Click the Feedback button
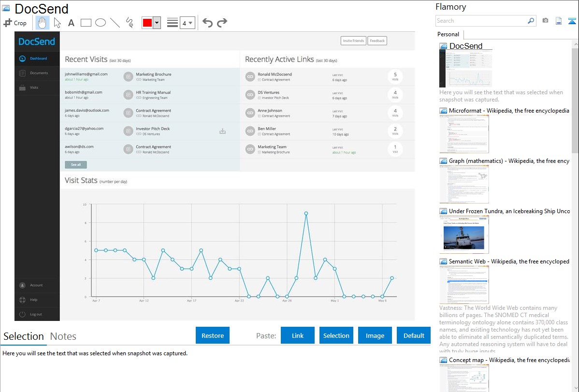The height and width of the screenshot is (392, 579). (x=377, y=41)
